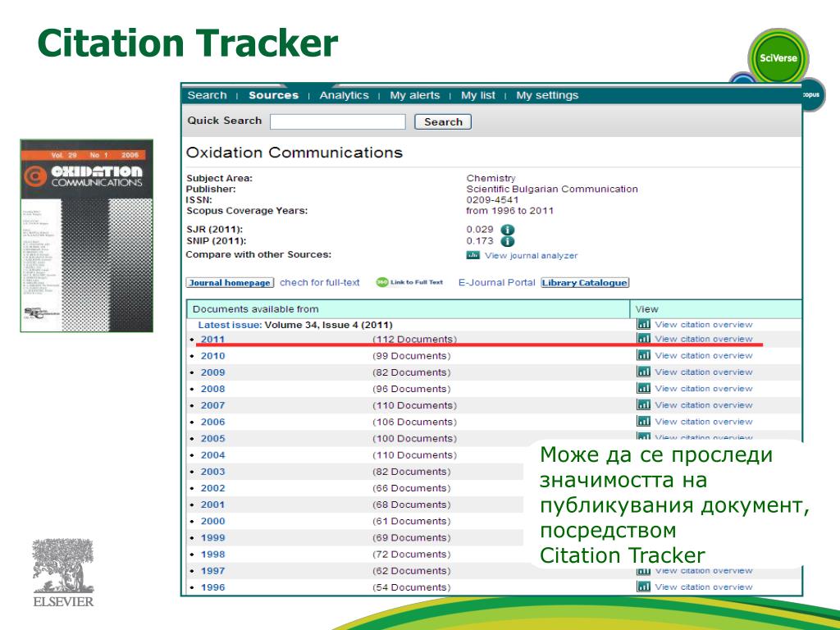
Task: Click the Oxidation Communications journal cover thumbnail
Action: point(87,235)
